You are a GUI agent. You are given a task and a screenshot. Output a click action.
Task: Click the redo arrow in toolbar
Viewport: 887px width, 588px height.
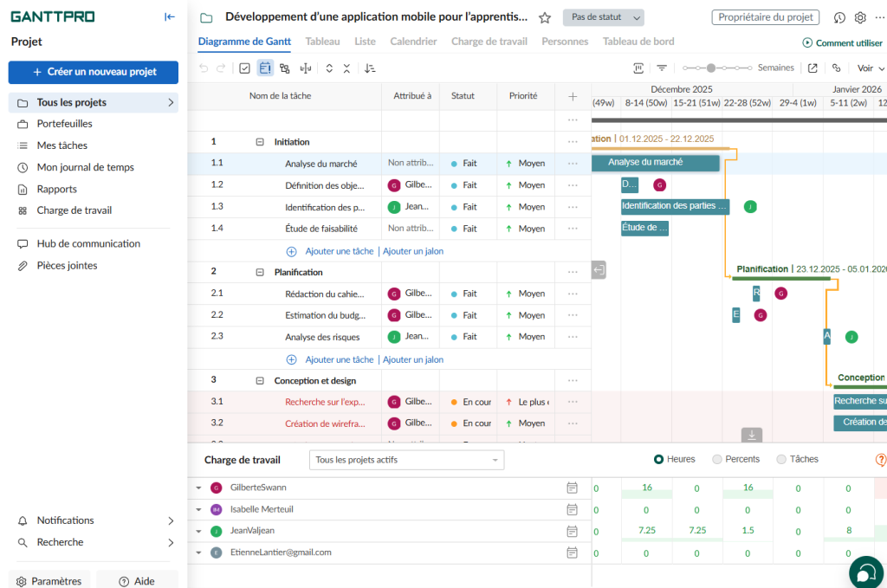[221, 68]
